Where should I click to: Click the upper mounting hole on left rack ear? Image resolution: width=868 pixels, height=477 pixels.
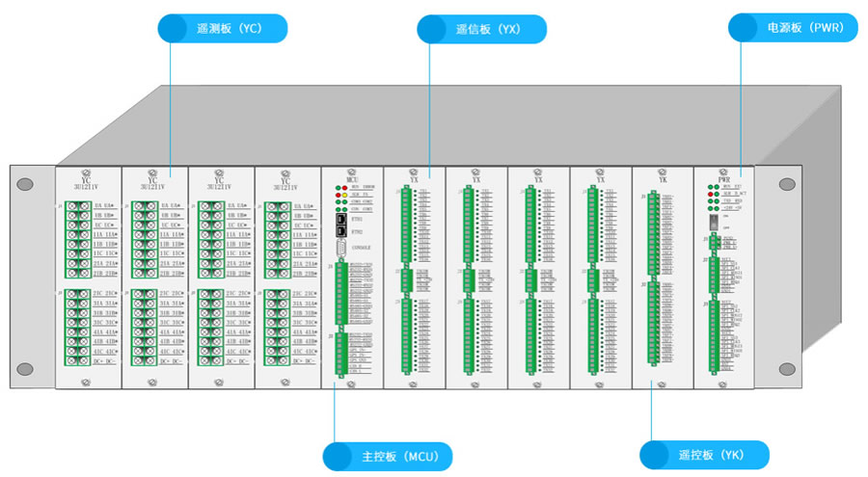pos(25,184)
